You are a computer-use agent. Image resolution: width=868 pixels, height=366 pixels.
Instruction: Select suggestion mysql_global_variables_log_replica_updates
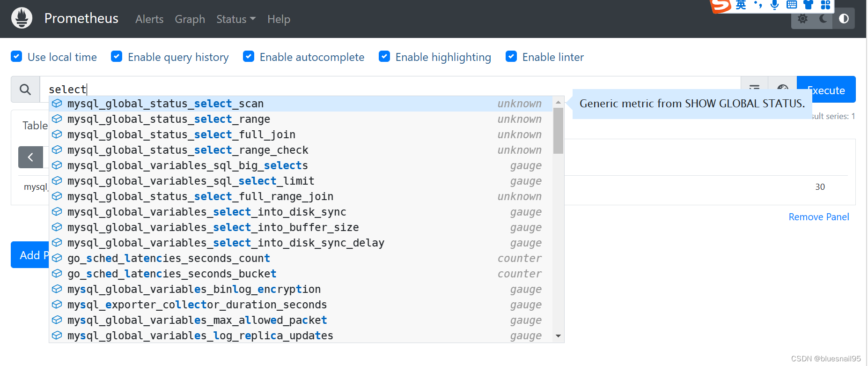pos(301,336)
